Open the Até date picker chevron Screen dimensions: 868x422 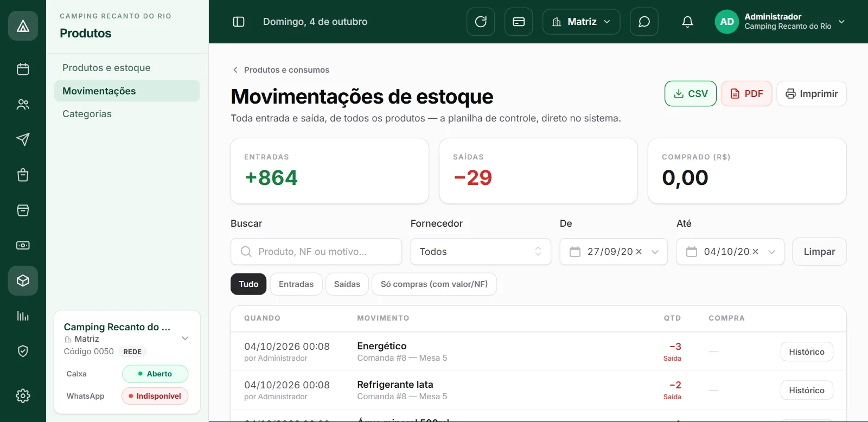(771, 252)
